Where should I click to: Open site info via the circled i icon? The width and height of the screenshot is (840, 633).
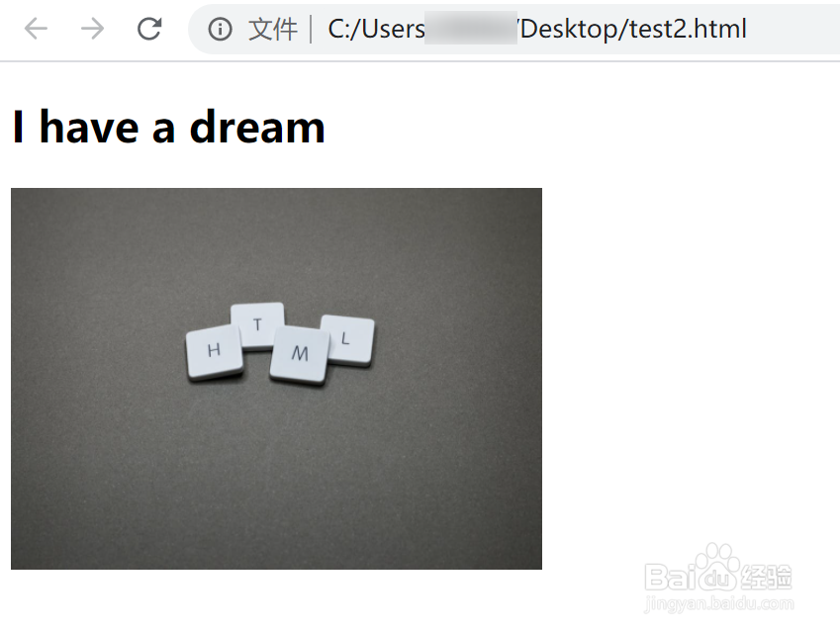pos(221,29)
